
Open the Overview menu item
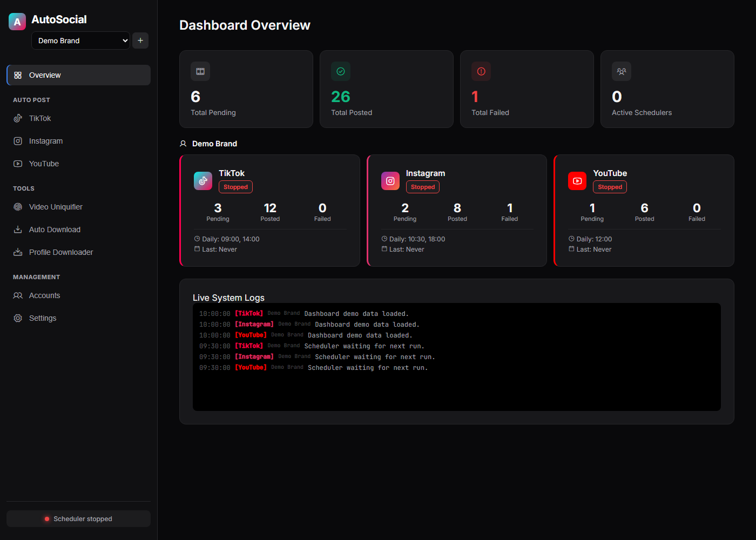[x=78, y=75]
